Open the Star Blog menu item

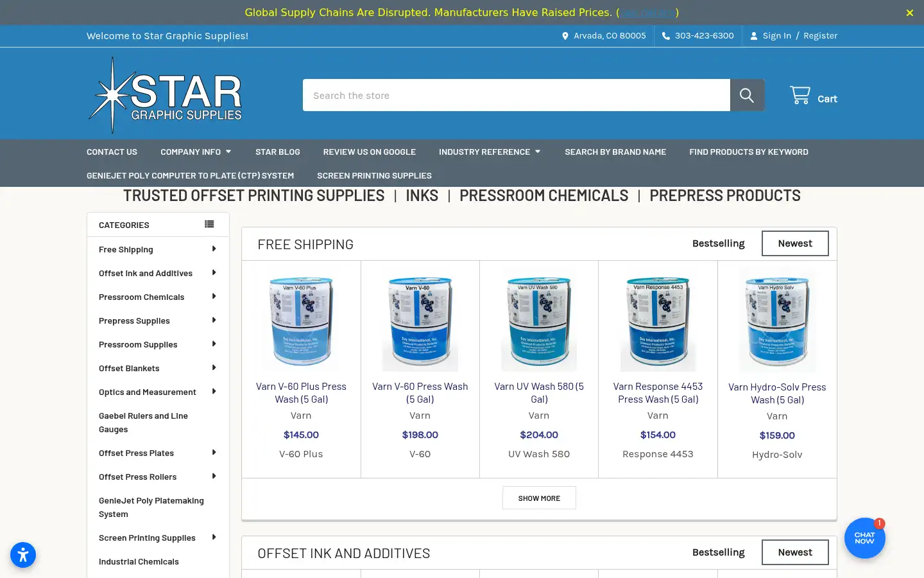pyautogui.click(x=277, y=152)
